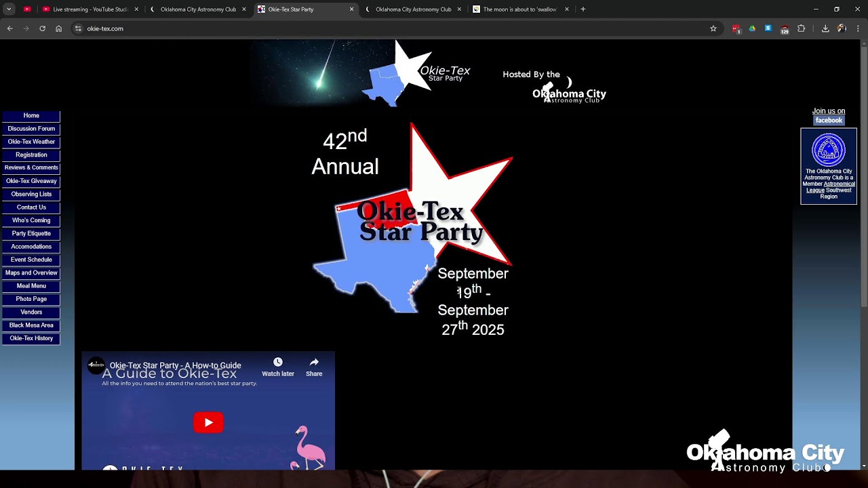
Task: Open the Google Drive extension
Action: (752, 28)
